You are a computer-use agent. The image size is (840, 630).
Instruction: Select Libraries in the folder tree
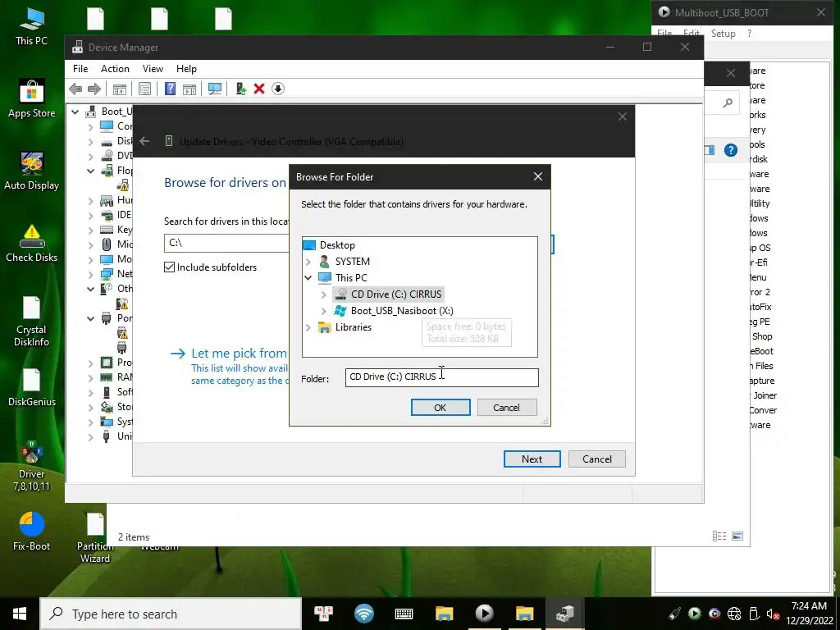coord(353,327)
